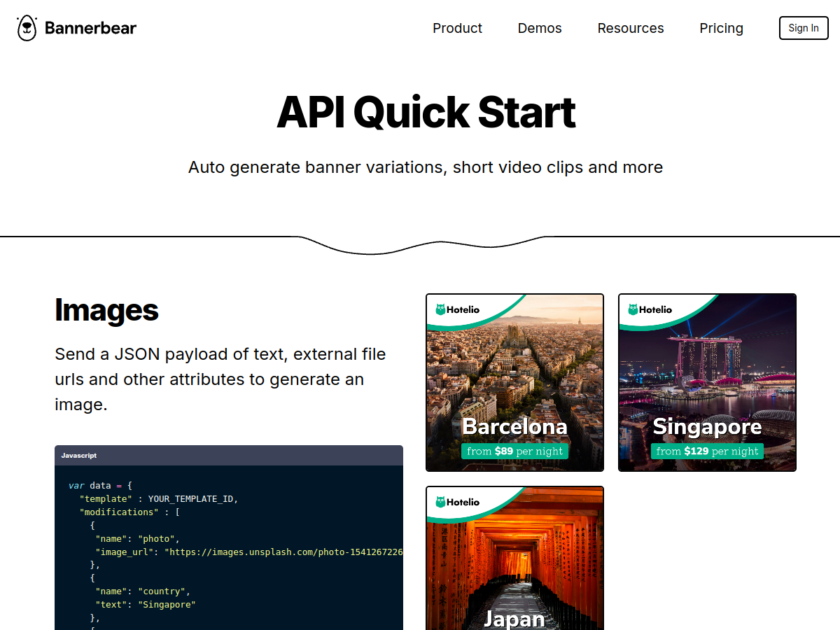This screenshot has width=840, height=630.
Task: Select the Hotelio logo text on Barcelona banner
Action: 463,309
